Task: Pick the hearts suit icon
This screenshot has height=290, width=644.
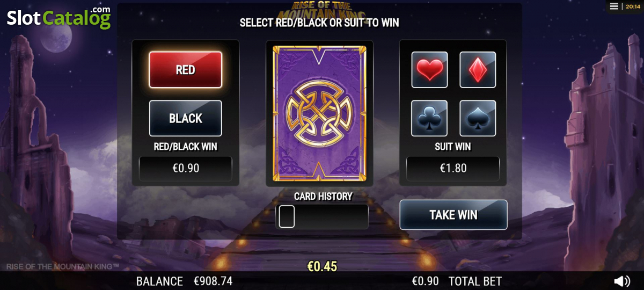Action: pyautogui.click(x=429, y=70)
